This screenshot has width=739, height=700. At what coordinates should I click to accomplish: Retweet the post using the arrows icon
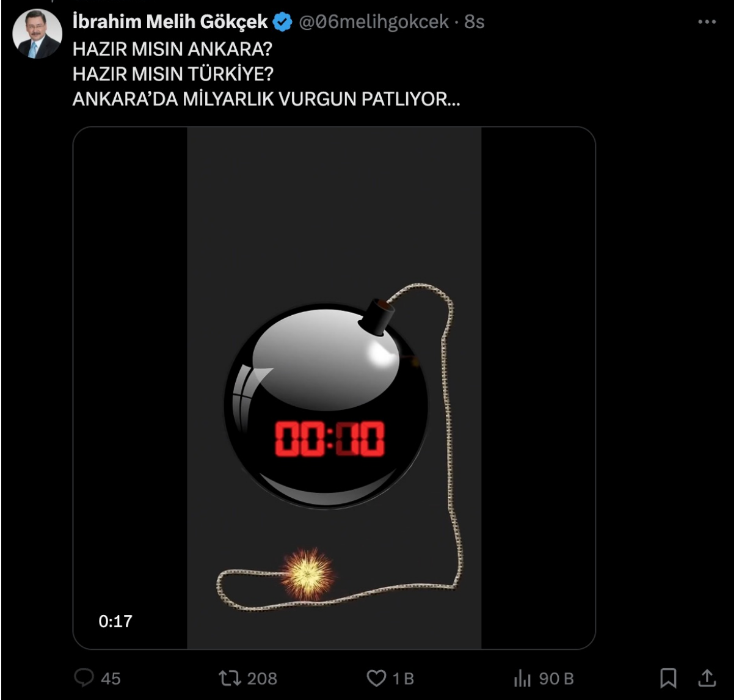230,678
